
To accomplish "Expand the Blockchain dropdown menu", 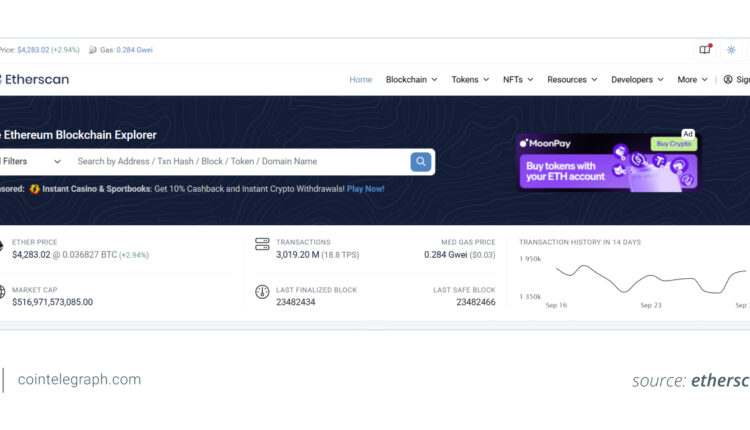I will (x=411, y=80).
